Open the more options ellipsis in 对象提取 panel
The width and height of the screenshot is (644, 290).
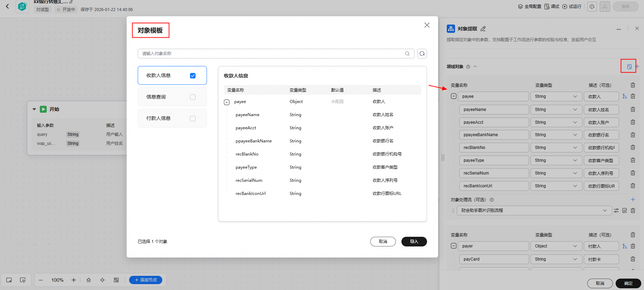point(619,29)
